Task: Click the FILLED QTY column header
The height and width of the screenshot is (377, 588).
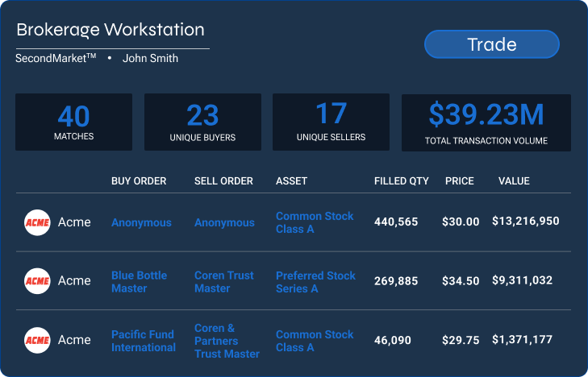Action: 401,180
